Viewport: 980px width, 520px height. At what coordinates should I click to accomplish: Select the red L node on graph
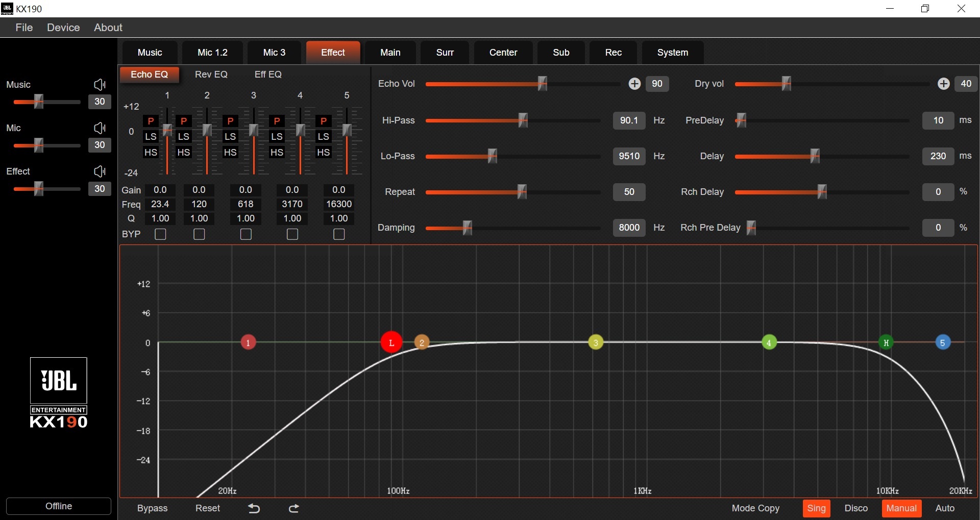coord(391,342)
